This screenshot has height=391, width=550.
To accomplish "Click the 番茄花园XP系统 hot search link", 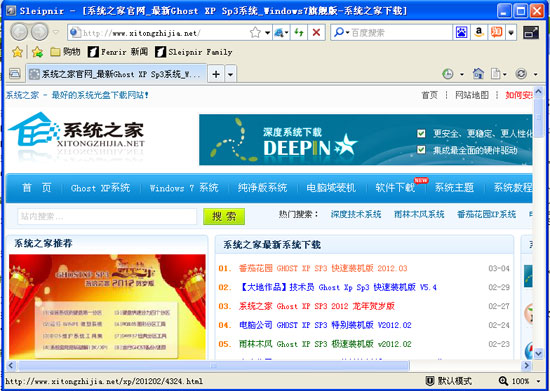I will click(x=486, y=214).
